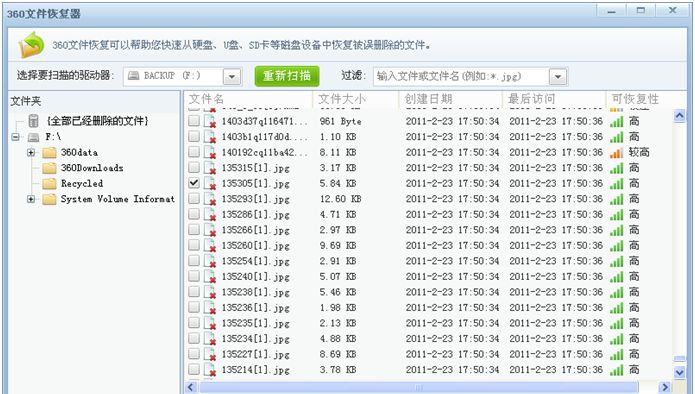Sort by file size column header
The width and height of the screenshot is (695, 394).
pos(356,99)
